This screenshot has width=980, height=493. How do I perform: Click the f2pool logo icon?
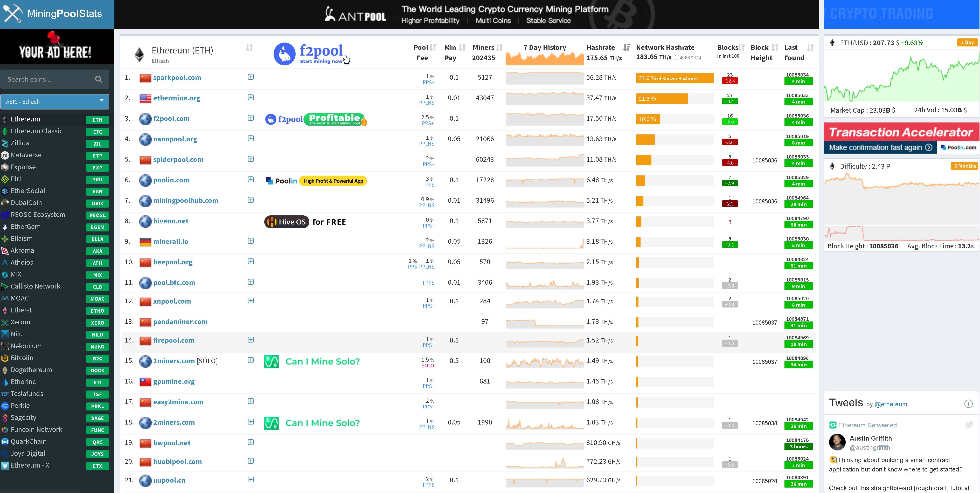pyautogui.click(x=284, y=53)
